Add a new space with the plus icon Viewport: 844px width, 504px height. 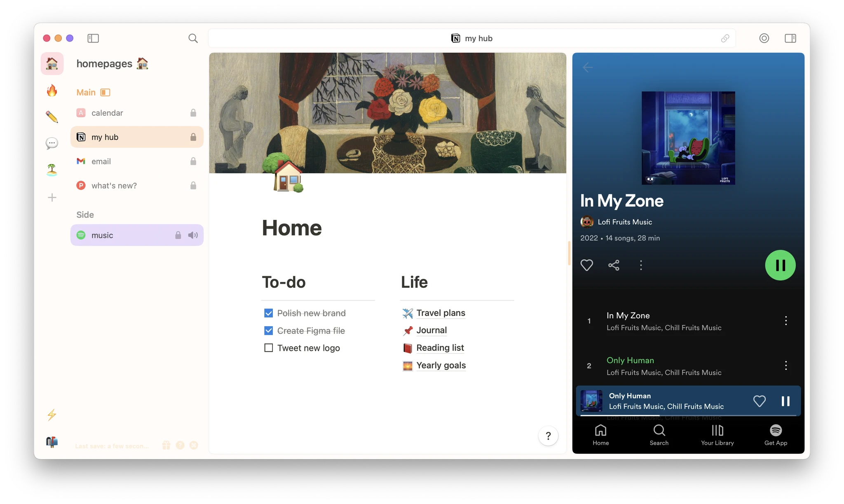52,198
